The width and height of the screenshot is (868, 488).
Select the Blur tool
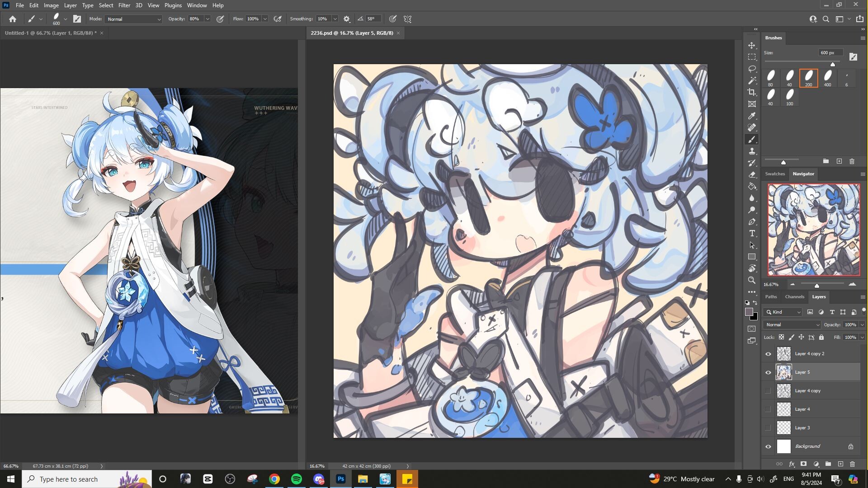[x=752, y=198]
